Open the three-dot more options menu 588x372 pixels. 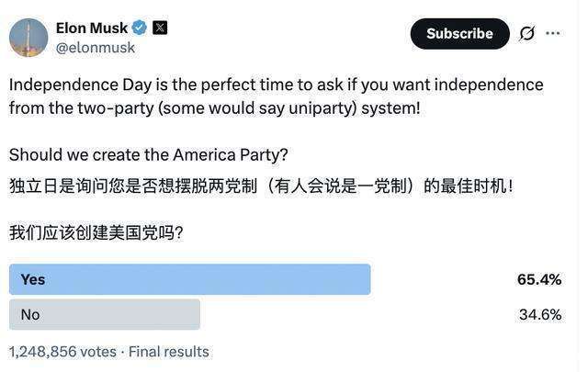pyautogui.click(x=552, y=34)
